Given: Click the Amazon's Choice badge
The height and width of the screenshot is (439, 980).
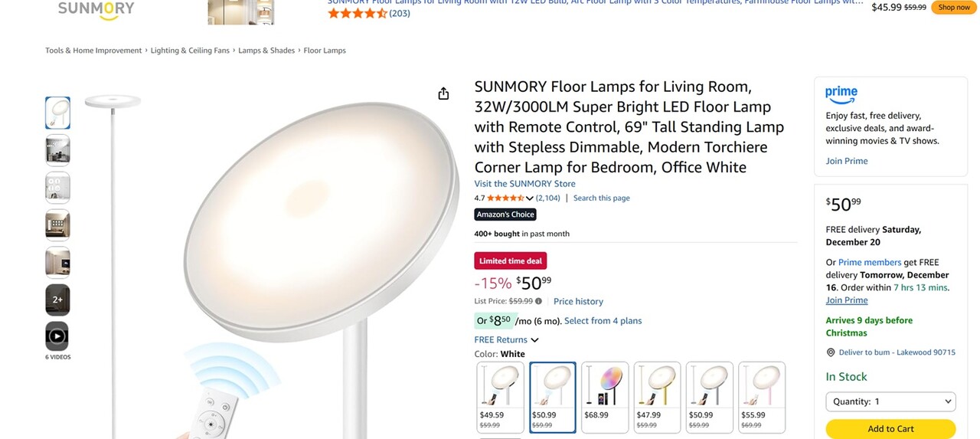Looking at the screenshot, I should 505,215.
